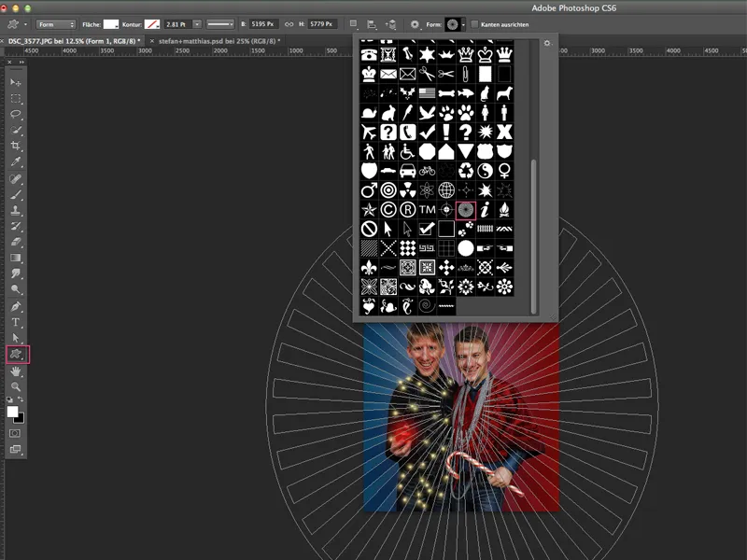Open the Fläche fill color swatch
Image resolution: width=747 pixels, height=560 pixels.
(x=111, y=24)
